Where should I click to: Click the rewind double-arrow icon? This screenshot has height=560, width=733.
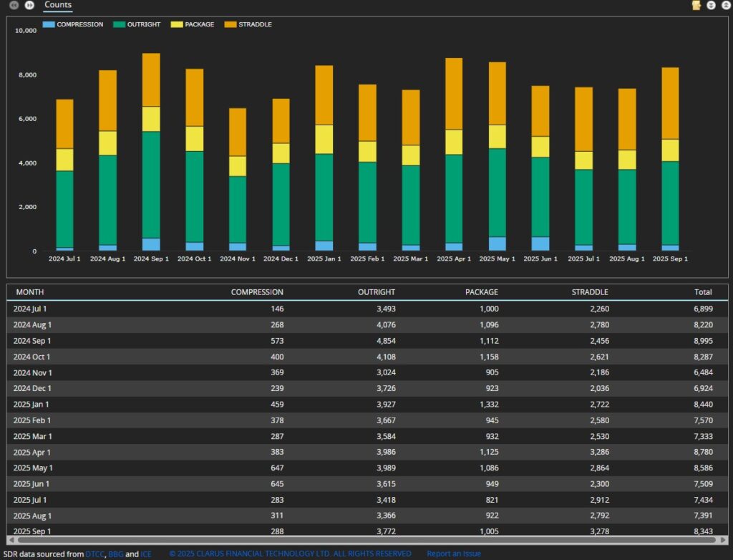14,5
